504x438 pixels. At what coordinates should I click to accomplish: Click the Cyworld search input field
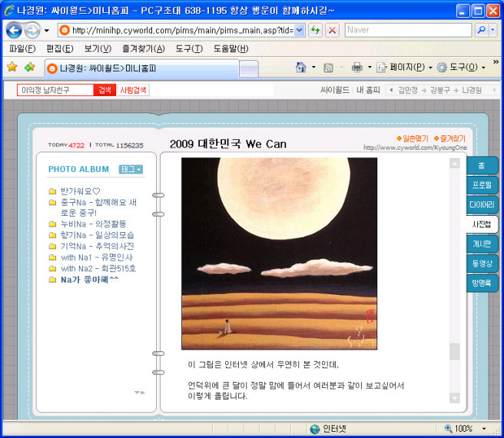tap(55, 90)
